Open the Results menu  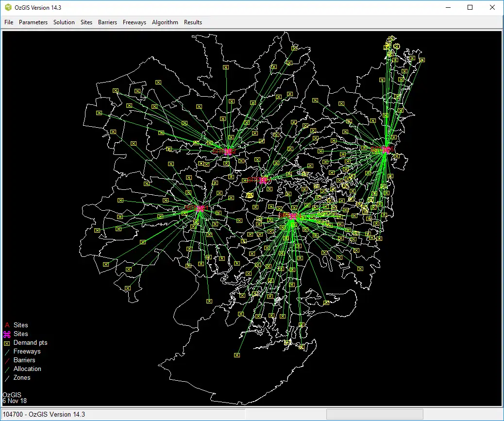pyautogui.click(x=193, y=22)
